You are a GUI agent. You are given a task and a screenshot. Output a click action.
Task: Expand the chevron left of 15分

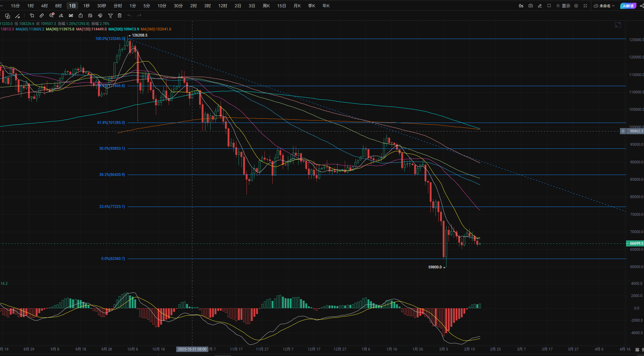[x=2, y=6]
